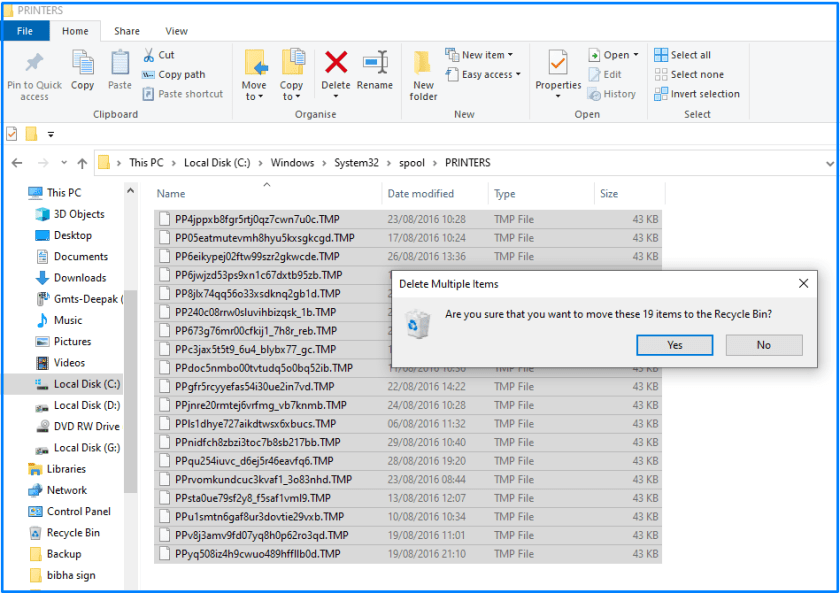
Task: Open the Delete dropdown arrow
Action: pos(336,96)
